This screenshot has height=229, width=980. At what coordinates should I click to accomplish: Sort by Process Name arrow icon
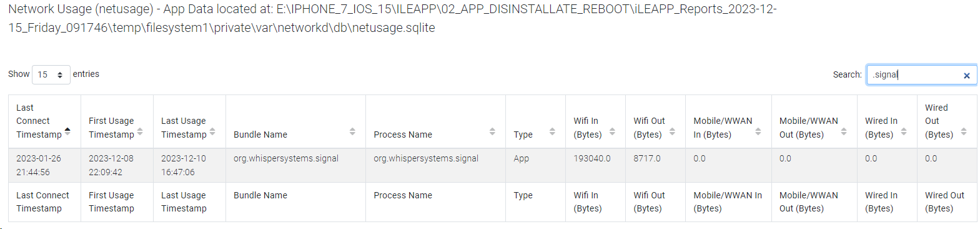click(x=492, y=131)
